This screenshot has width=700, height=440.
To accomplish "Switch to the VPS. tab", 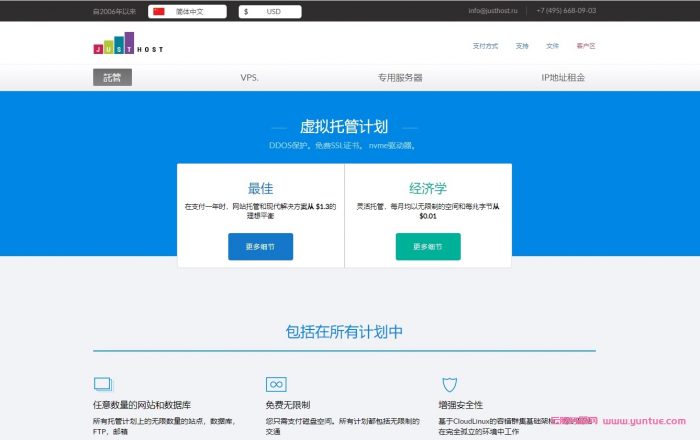I will pyautogui.click(x=250, y=77).
